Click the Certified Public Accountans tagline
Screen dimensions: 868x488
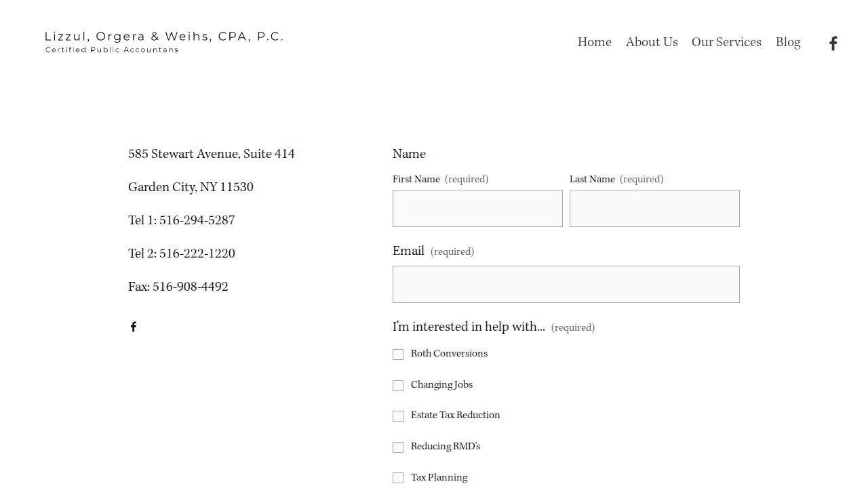112,49
